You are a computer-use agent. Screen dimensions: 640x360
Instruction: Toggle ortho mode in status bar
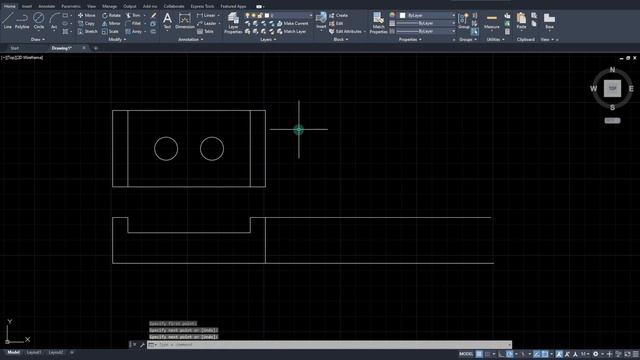(x=501, y=354)
